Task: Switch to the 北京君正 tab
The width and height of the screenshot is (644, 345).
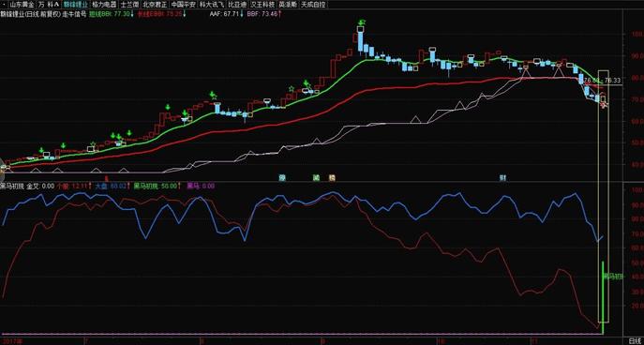Action: point(155,5)
